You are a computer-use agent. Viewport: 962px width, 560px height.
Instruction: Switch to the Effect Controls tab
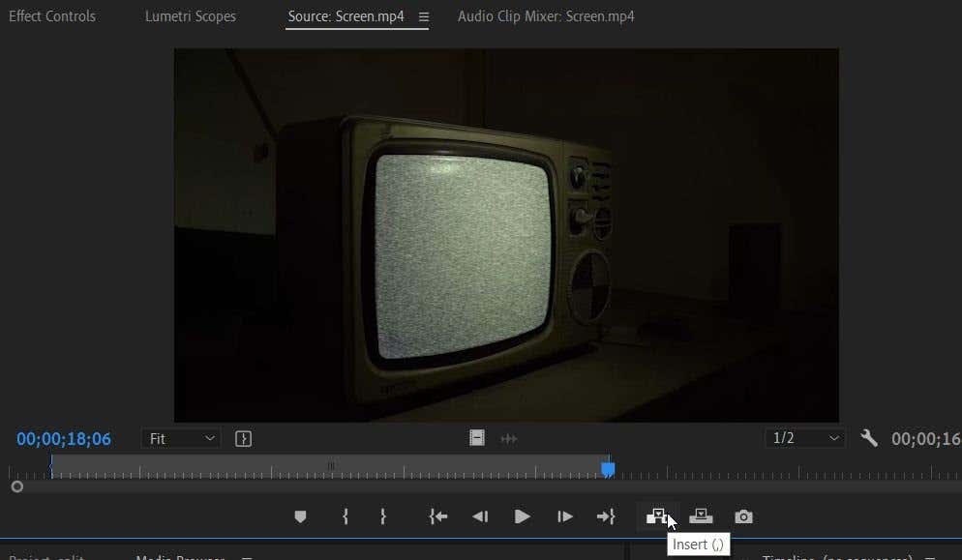click(x=52, y=16)
